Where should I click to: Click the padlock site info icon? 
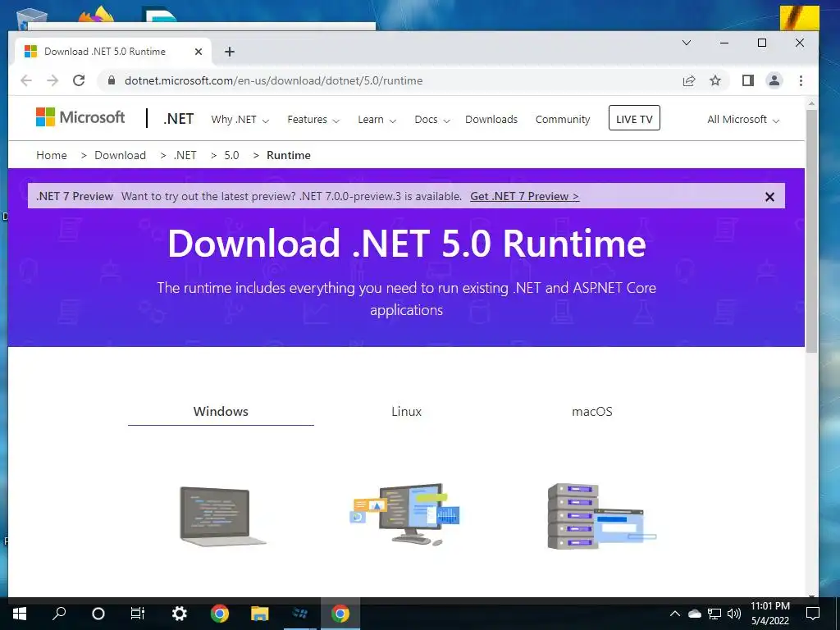[x=112, y=80]
